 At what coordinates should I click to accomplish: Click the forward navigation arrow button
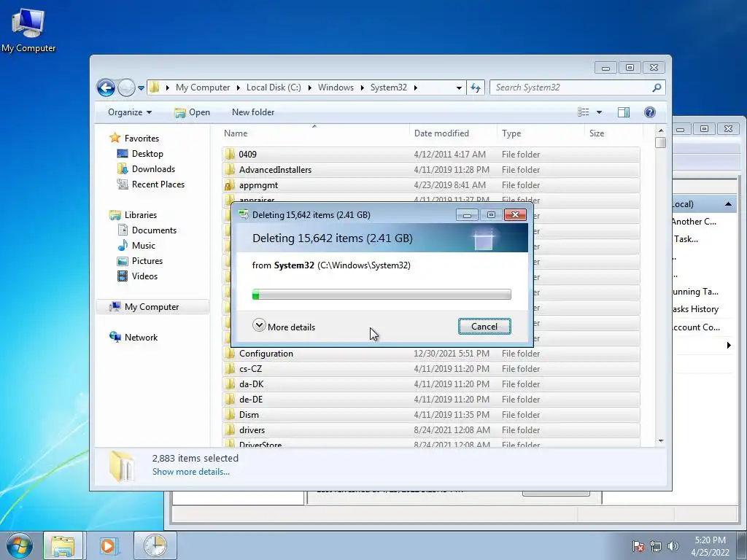126,87
